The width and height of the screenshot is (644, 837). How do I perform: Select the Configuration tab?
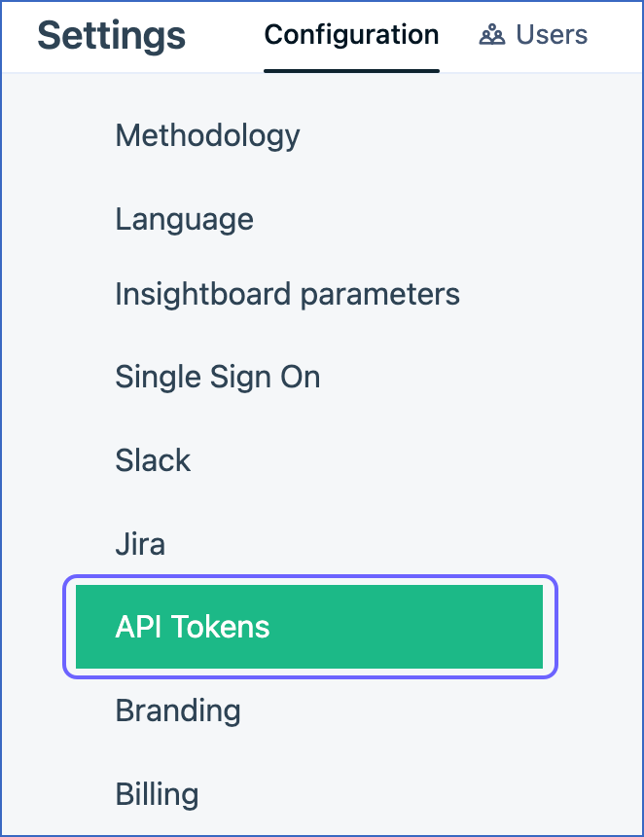coord(351,35)
